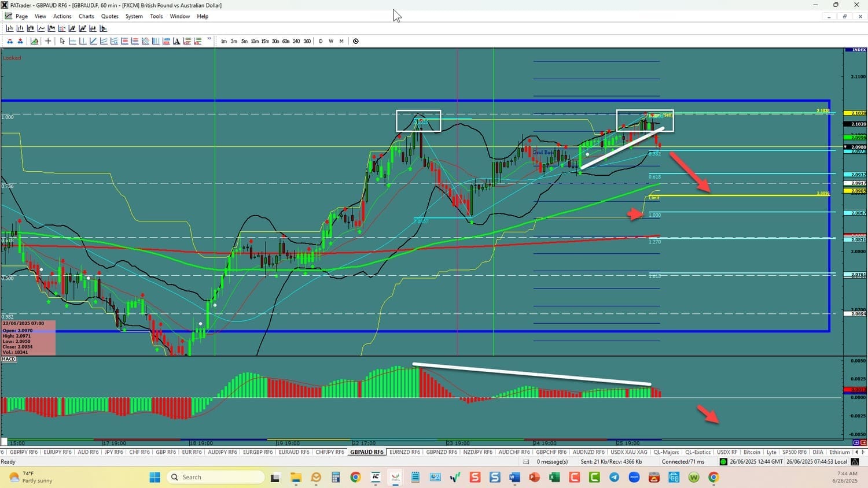868x488 pixels.
Task: Set chart to Monthly (M) timeframe
Action: coord(341,41)
